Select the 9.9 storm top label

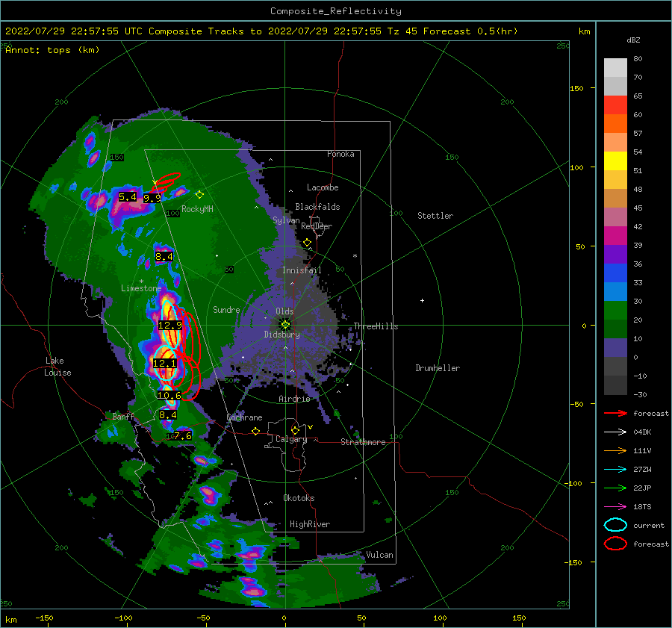click(x=152, y=198)
